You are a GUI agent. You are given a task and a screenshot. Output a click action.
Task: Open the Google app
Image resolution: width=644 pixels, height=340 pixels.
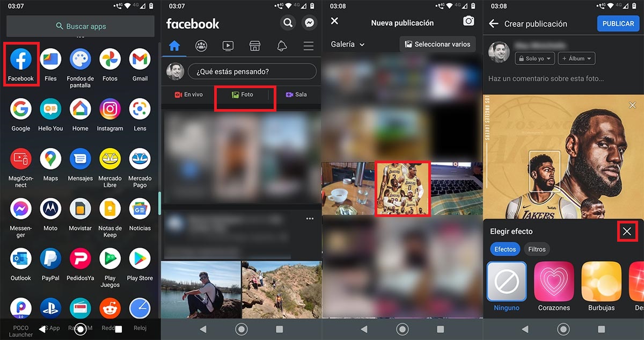click(21, 109)
